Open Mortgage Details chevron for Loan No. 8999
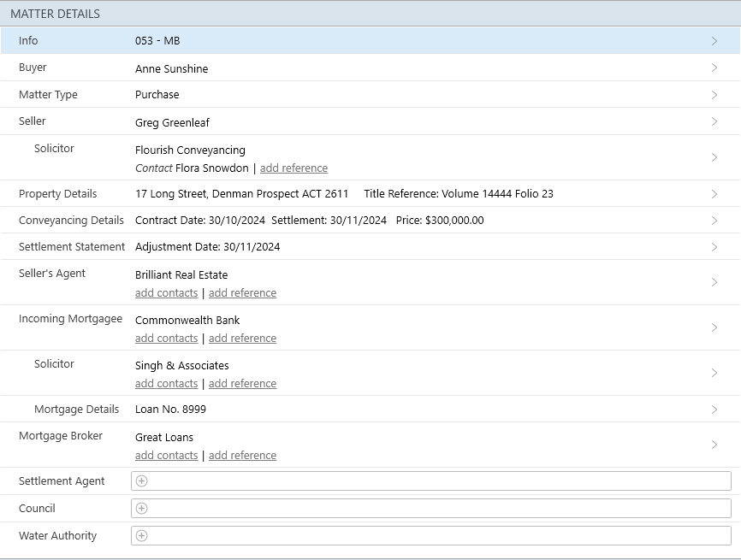This screenshot has height=560, width=741. pos(714,410)
